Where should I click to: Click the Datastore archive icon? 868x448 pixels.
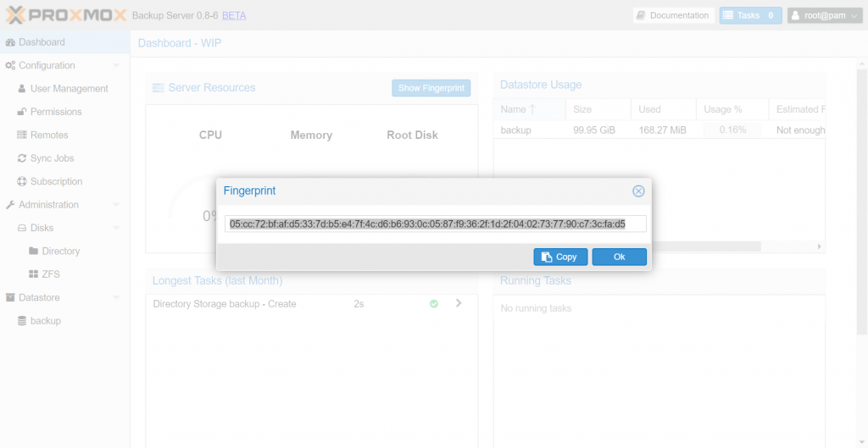pos(10,297)
